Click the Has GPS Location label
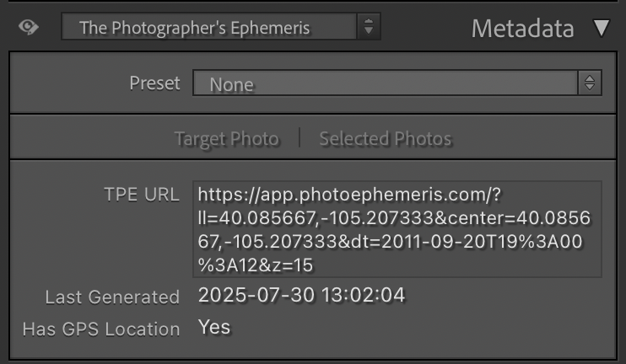The height and width of the screenshot is (364, 626). pyautogui.click(x=101, y=329)
